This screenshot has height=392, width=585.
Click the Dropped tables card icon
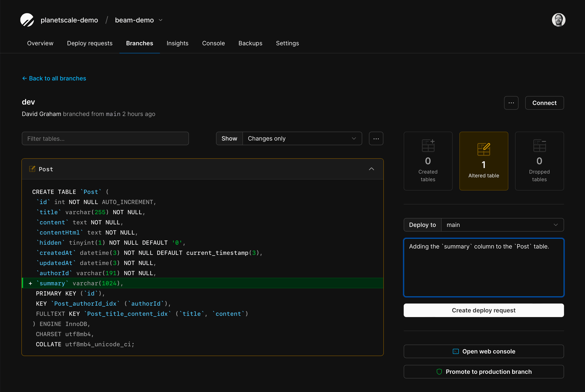[539, 145]
